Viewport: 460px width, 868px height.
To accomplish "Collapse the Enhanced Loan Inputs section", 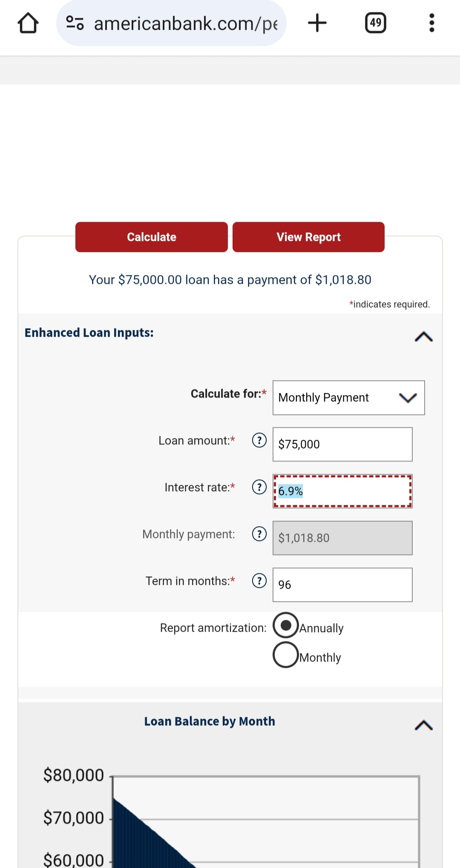I will (423, 337).
